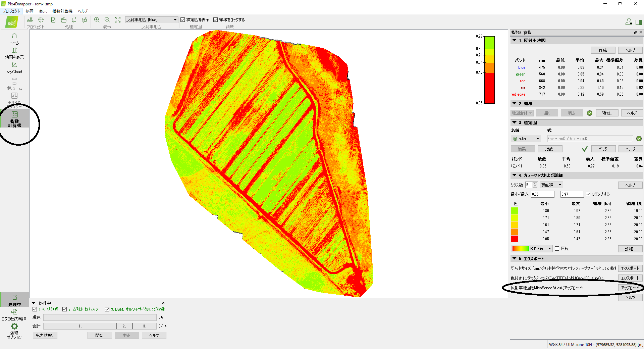Collapse section 2. 領域

pos(515,103)
